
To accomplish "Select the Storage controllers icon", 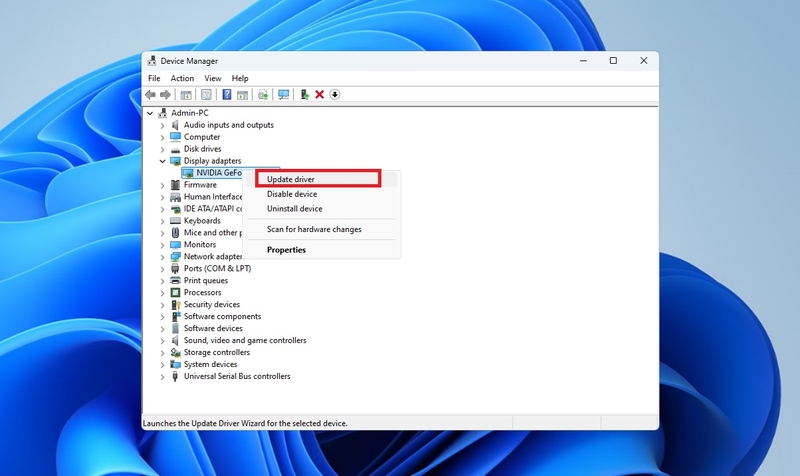I will click(175, 353).
